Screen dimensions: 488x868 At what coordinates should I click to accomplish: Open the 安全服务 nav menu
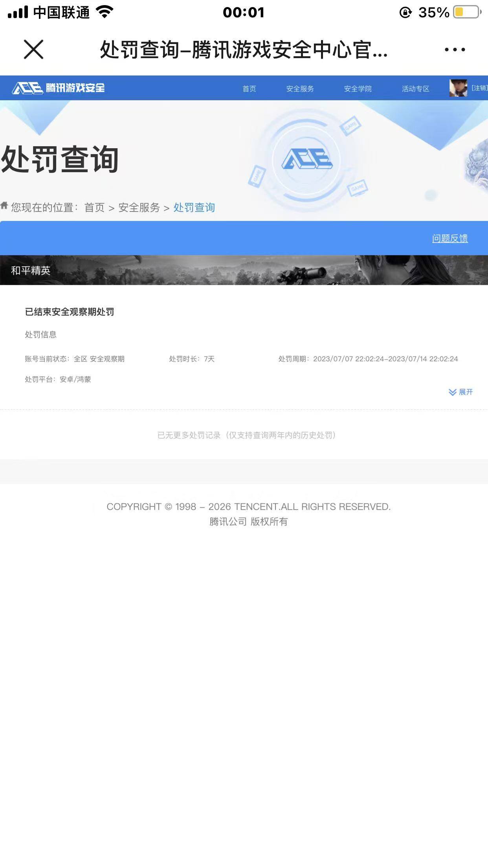pyautogui.click(x=300, y=89)
